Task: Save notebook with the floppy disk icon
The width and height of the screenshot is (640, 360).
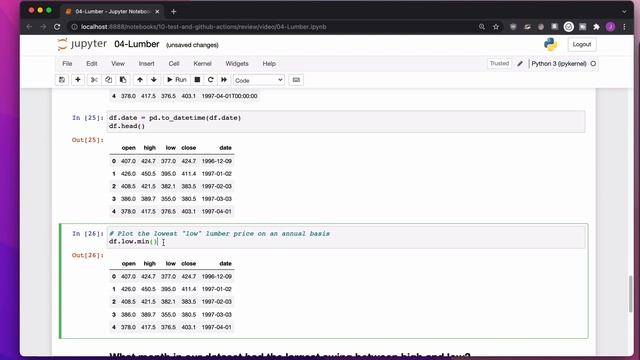Action: point(62,80)
